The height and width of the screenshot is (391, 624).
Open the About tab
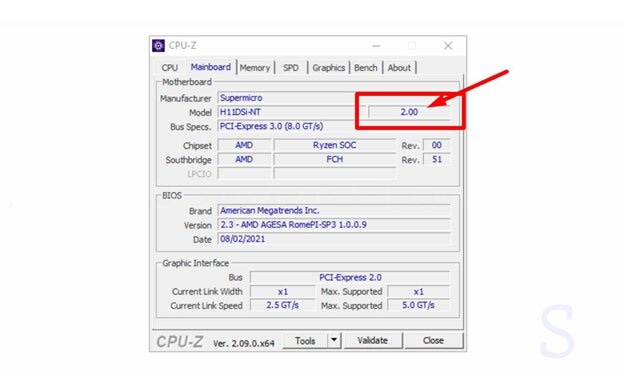pyautogui.click(x=399, y=68)
